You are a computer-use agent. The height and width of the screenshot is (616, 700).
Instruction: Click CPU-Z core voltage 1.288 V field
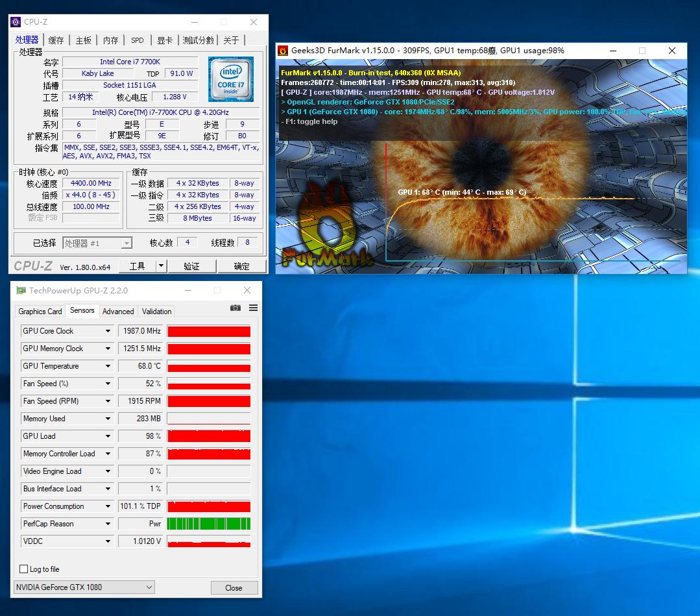tap(175, 97)
